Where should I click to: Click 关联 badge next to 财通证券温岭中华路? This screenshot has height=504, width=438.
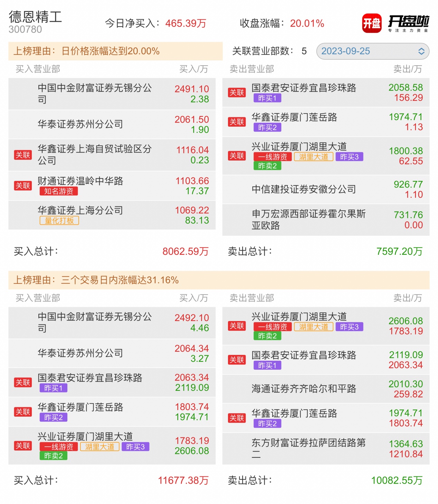pos(23,186)
